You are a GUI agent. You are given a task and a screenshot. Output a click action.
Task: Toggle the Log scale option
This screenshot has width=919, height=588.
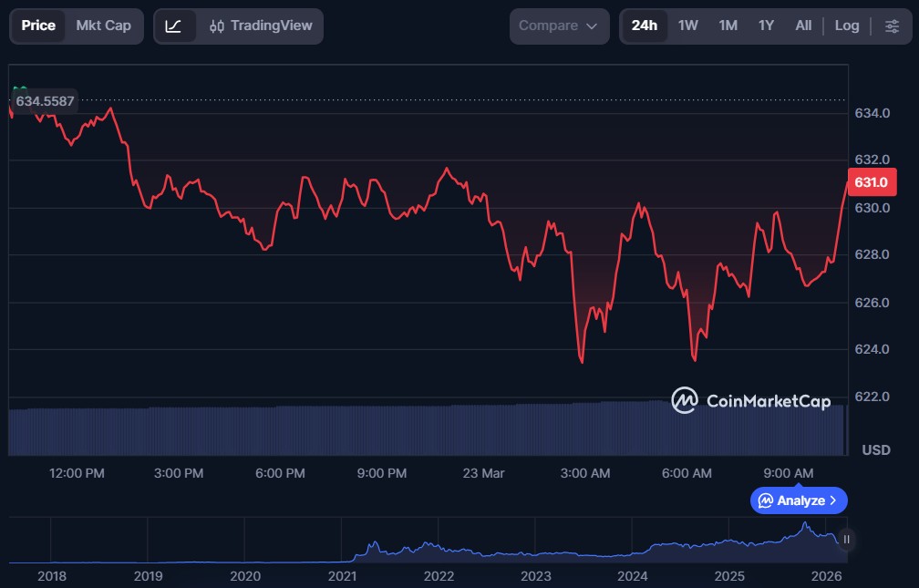point(846,26)
